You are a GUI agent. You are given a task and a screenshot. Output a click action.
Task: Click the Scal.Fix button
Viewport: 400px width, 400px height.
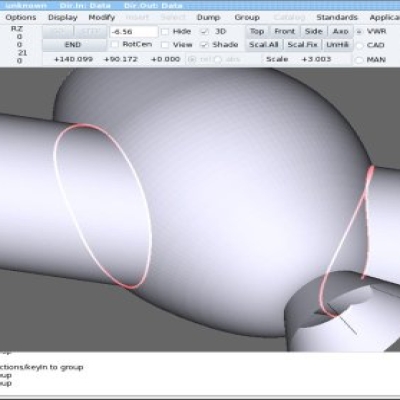[x=303, y=45]
